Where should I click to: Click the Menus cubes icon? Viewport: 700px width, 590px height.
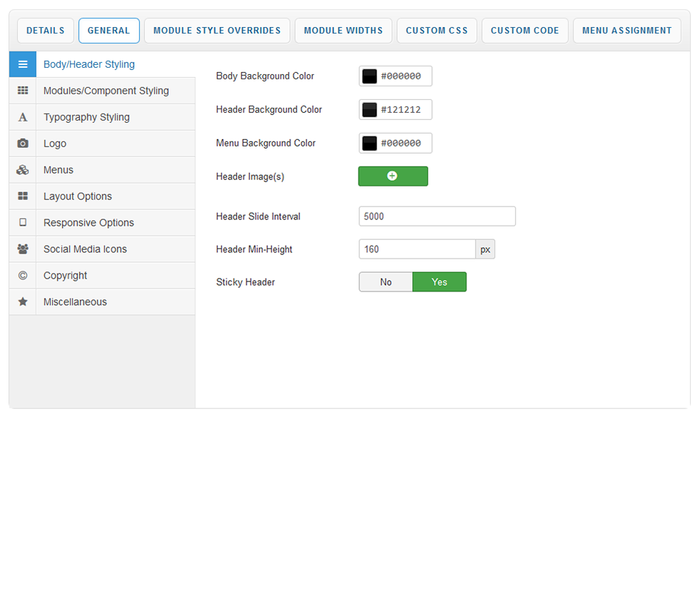click(23, 170)
